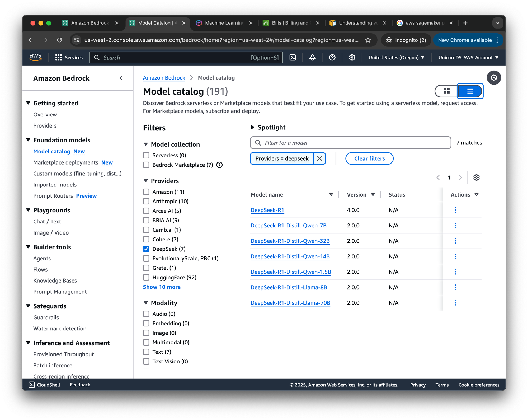Open AWS notifications bell
Image resolution: width=528 pixels, height=420 pixels.
[x=312, y=58]
